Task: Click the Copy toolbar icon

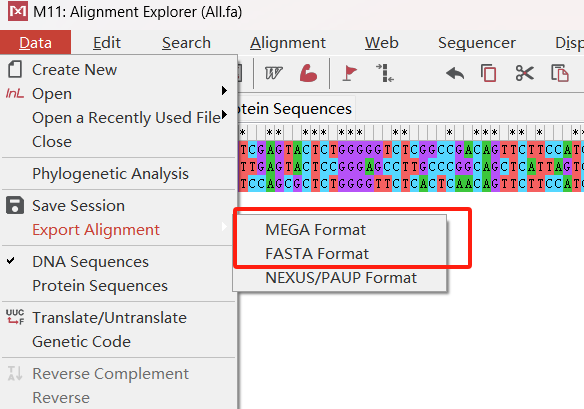Action: point(488,73)
